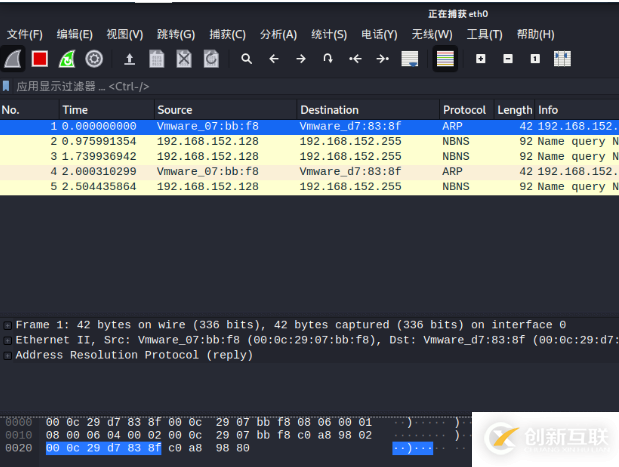Click the find packet magnifier icon
The width and height of the screenshot is (619, 467).
coord(246,59)
